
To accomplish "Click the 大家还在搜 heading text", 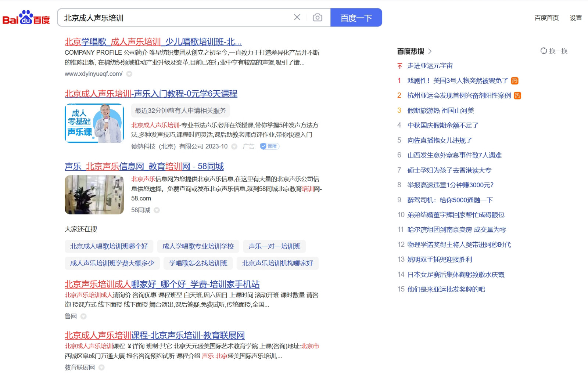I will 81,229.
